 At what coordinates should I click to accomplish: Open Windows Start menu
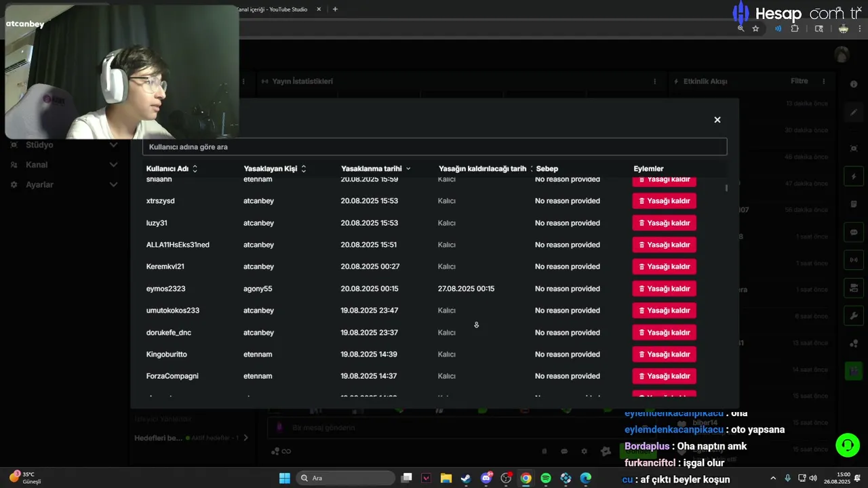285,478
